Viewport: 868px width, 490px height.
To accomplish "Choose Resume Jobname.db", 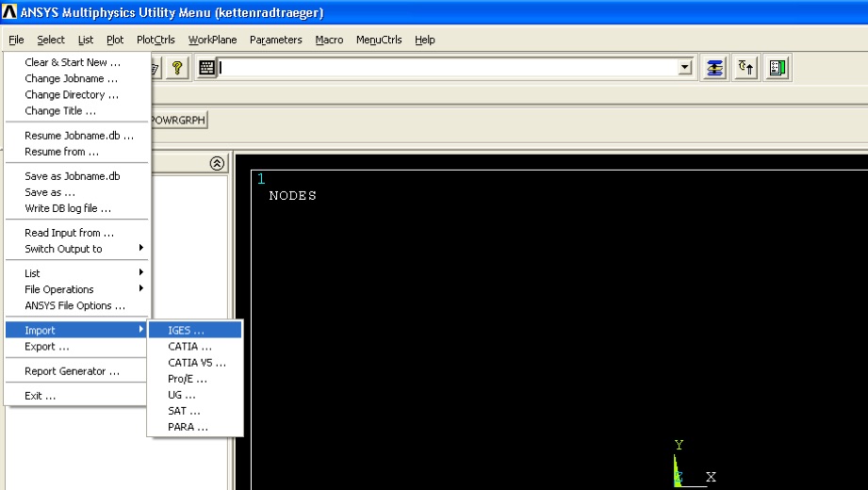I will 77,135.
